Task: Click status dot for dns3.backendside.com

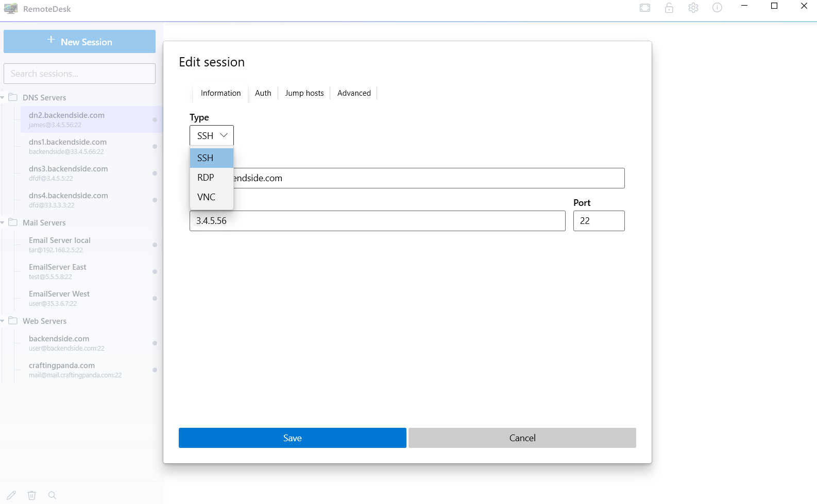Action: point(155,173)
